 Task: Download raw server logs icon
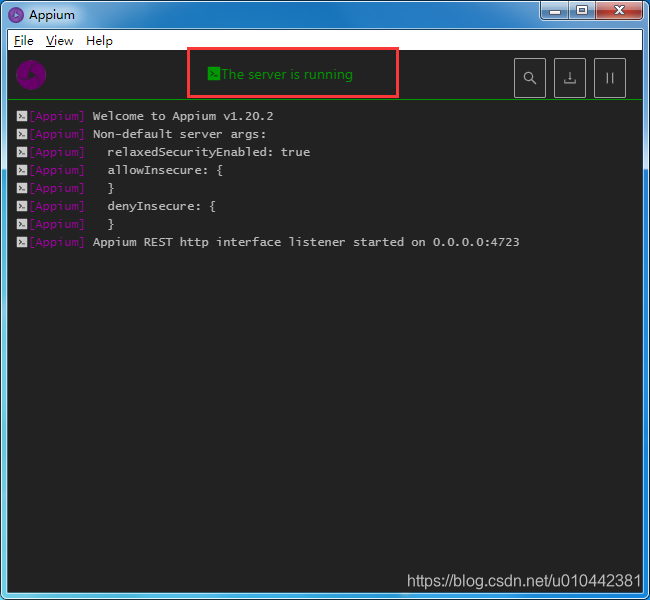point(570,78)
